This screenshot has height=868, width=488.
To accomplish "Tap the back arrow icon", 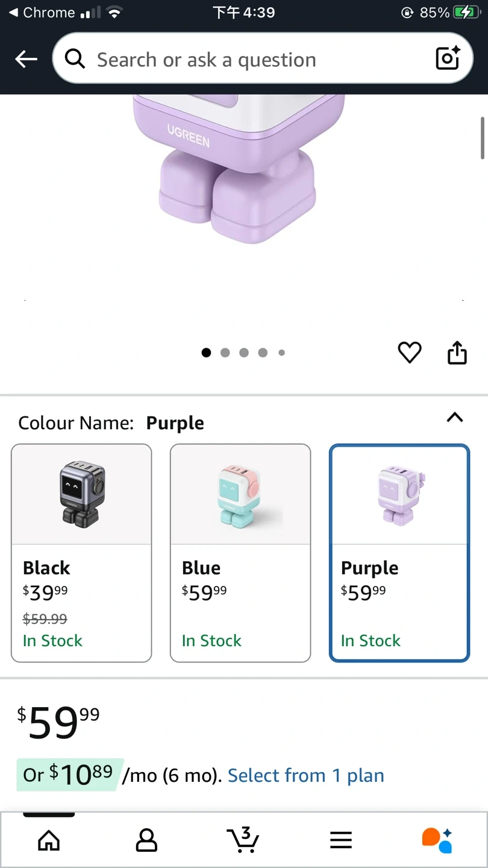I will click(x=26, y=59).
